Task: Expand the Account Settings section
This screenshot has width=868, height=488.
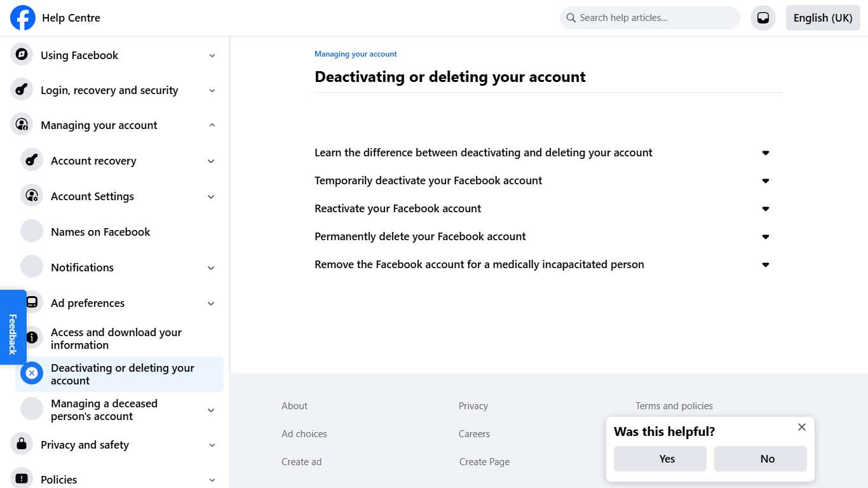Action: pos(210,196)
